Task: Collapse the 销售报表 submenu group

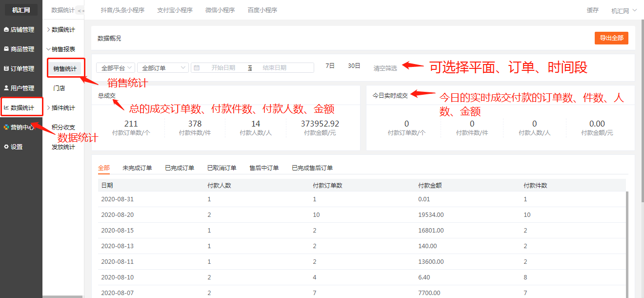Action: [x=60, y=49]
